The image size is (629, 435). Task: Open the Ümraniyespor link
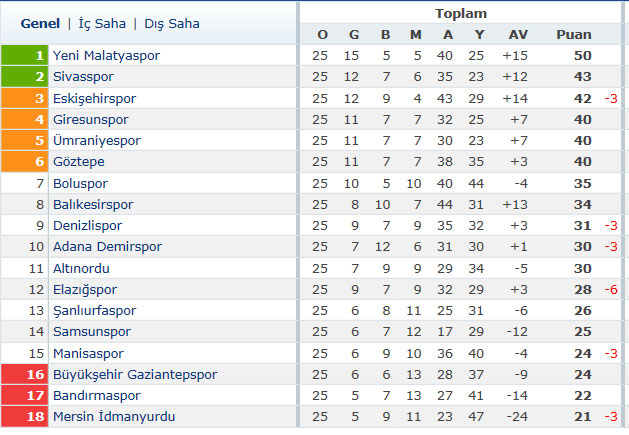97,140
